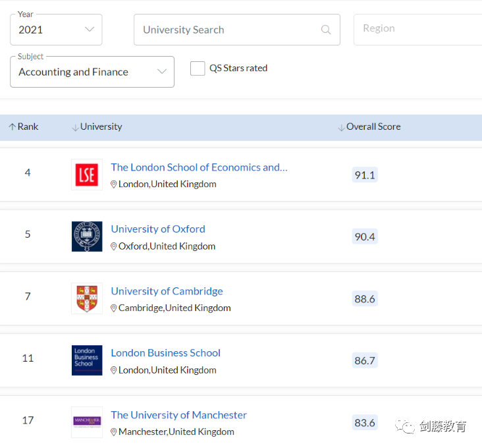Click rank number 5
The width and height of the screenshot is (482, 448).
pos(28,235)
